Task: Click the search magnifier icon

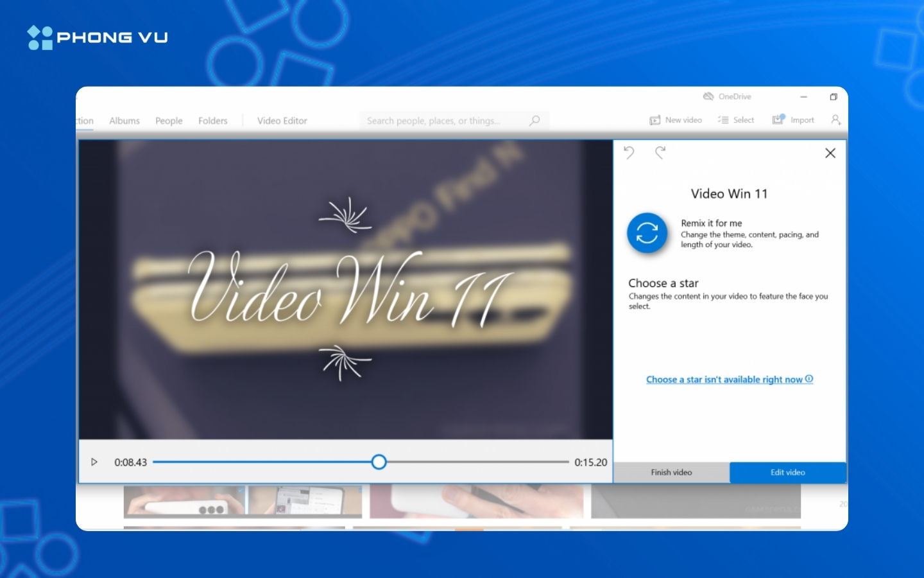Action: (x=535, y=120)
